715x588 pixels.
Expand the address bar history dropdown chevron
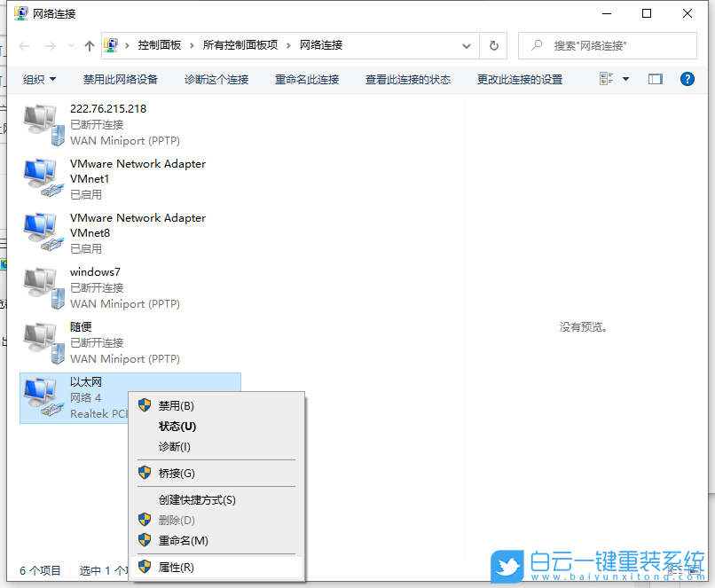465,45
